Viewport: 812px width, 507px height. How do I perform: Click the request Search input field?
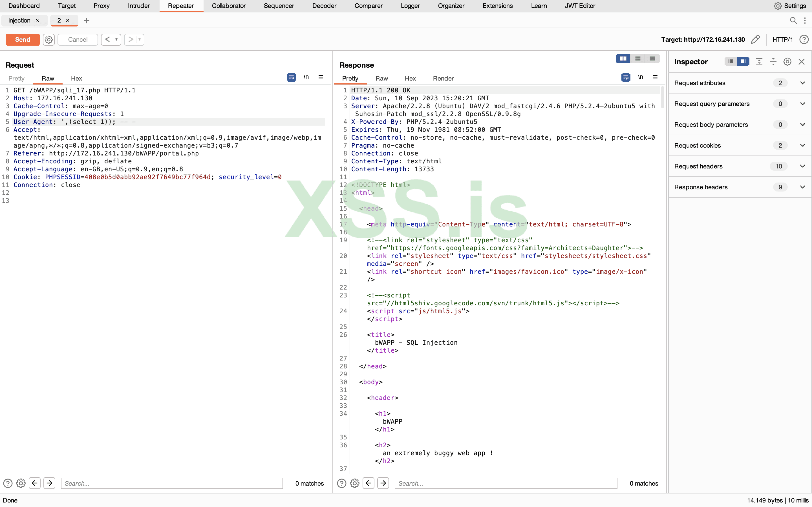click(172, 483)
